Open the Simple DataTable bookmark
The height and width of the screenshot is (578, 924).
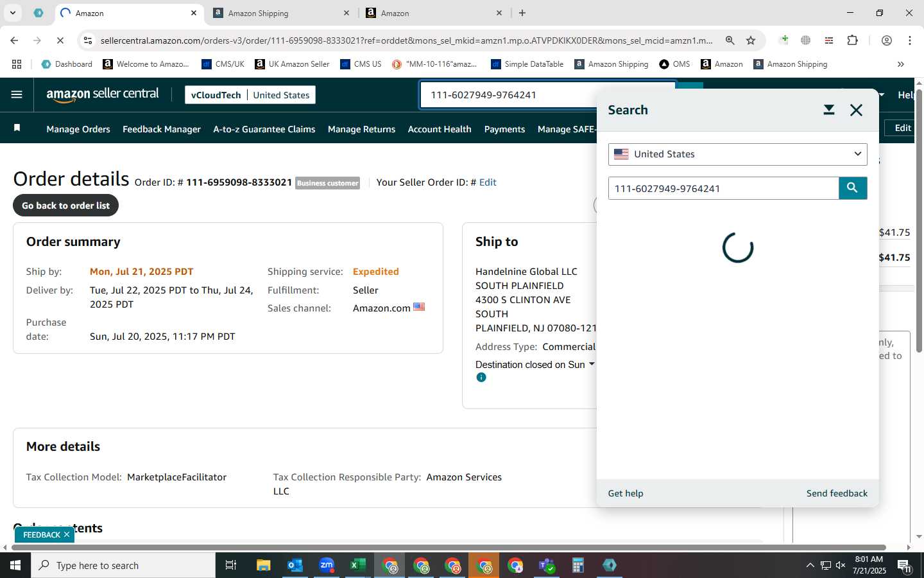coord(527,64)
